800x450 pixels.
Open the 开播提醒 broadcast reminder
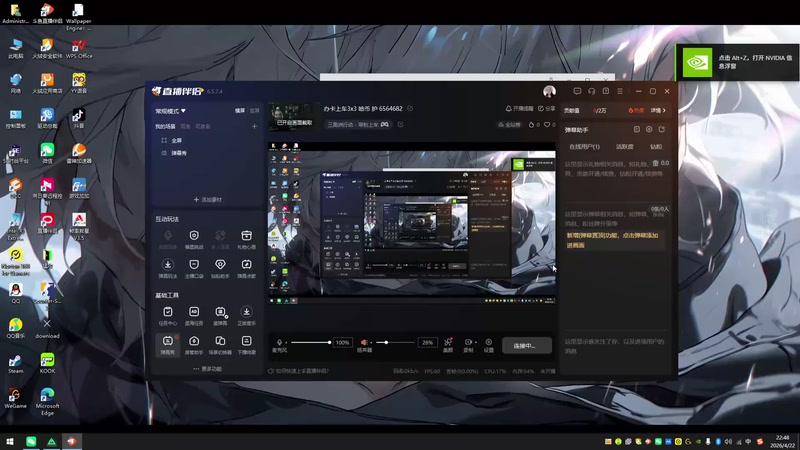point(519,109)
